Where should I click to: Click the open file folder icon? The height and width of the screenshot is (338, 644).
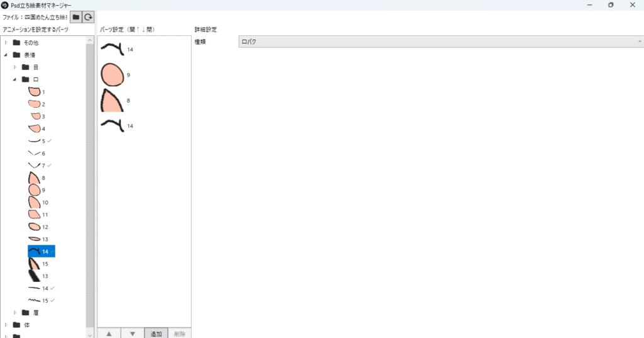pyautogui.click(x=75, y=17)
